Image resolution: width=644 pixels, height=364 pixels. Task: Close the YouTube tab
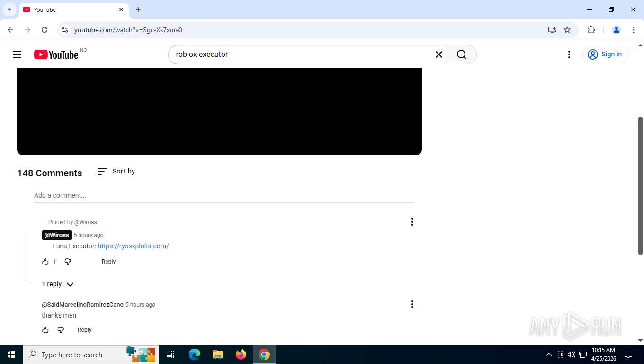tap(121, 9)
